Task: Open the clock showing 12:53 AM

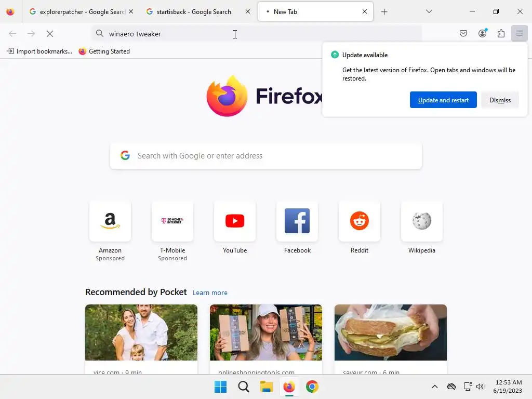Action: coord(508,387)
